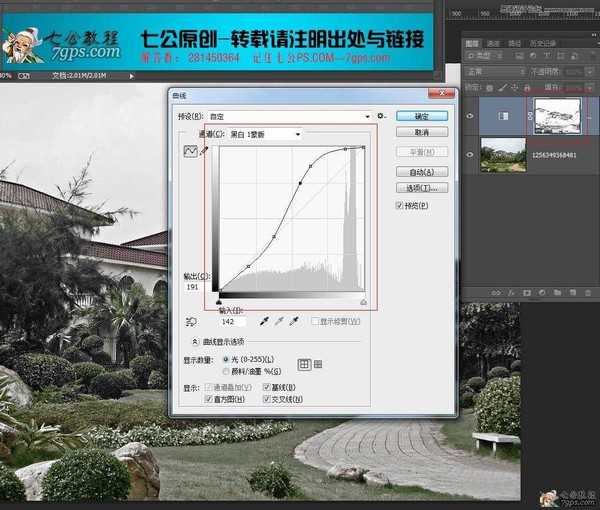Viewport: 600px width, 510px height.
Task: Select the pencil draw-curve tool
Action: (206, 151)
